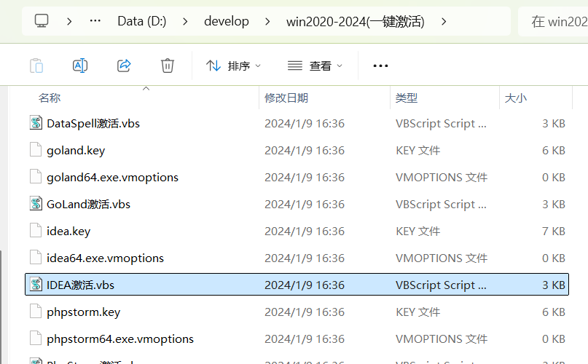The width and height of the screenshot is (588, 364).
Task: Click the Rename toolbar icon
Action: (80, 66)
